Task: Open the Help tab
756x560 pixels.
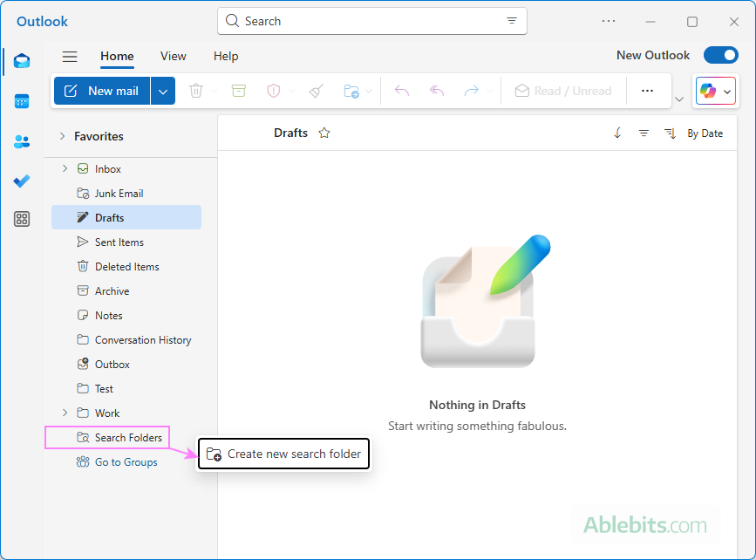Action: click(226, 56)
